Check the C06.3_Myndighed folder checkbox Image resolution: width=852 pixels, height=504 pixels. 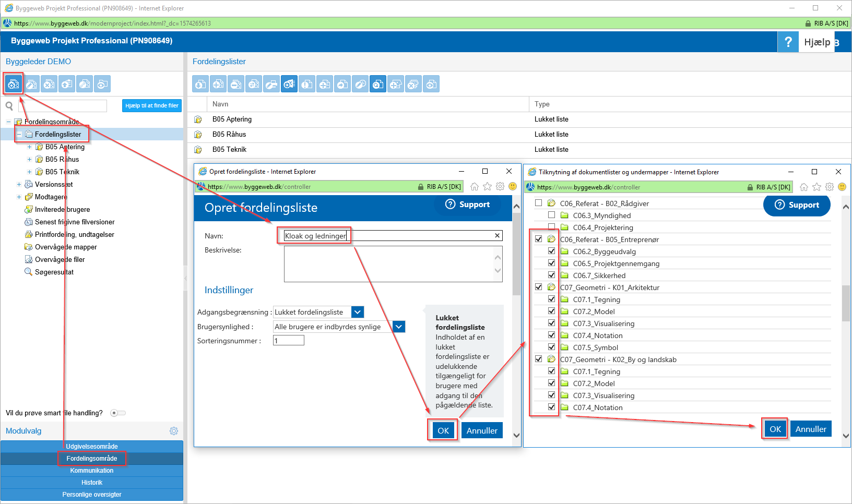[551, 215]
